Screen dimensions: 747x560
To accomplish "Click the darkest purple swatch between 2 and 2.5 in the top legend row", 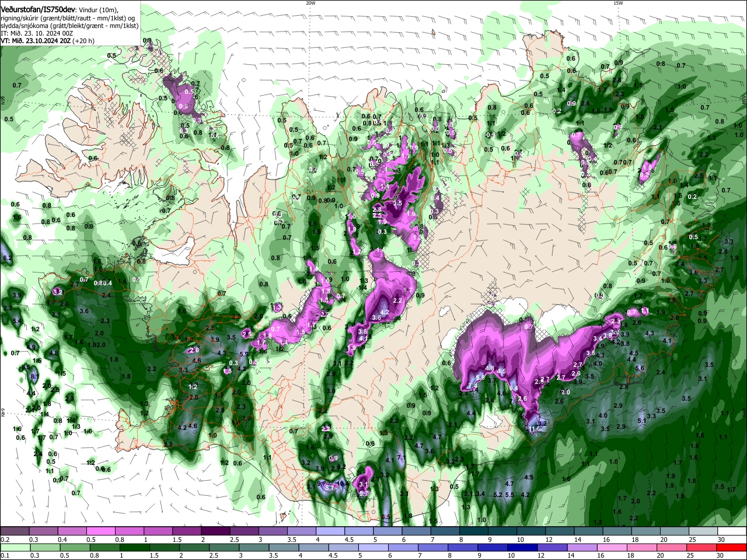I will coord(215,531).
